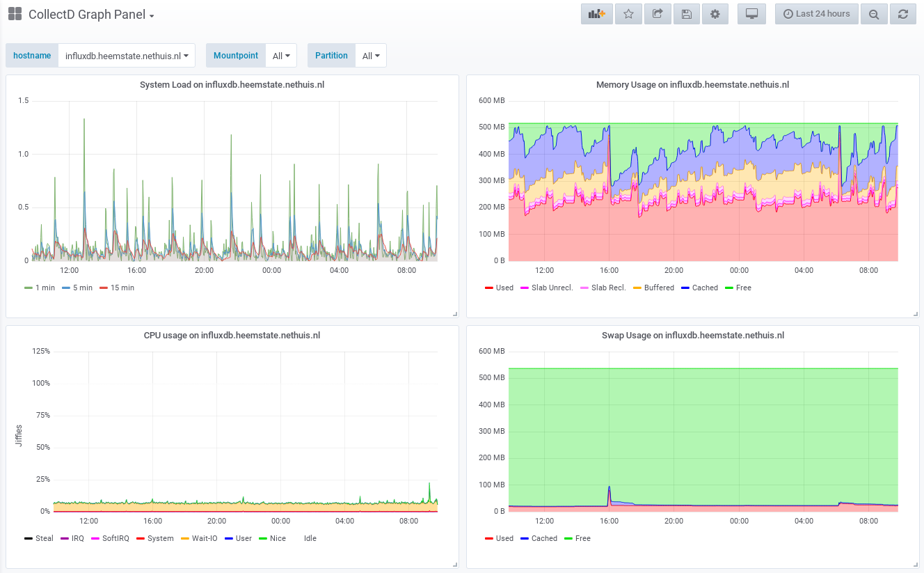Open the hostname dropdown influxdb.heemstate.nethuis.nl
Viewport: 924px width, 573px height.
(x=127, y=56)
